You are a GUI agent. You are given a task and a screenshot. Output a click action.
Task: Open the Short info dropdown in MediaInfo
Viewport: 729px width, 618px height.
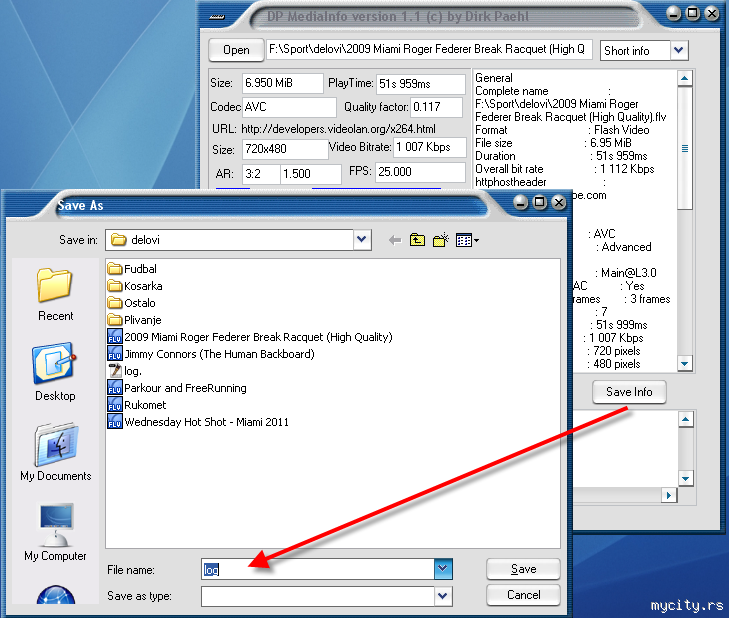click(x=679, y=50)
